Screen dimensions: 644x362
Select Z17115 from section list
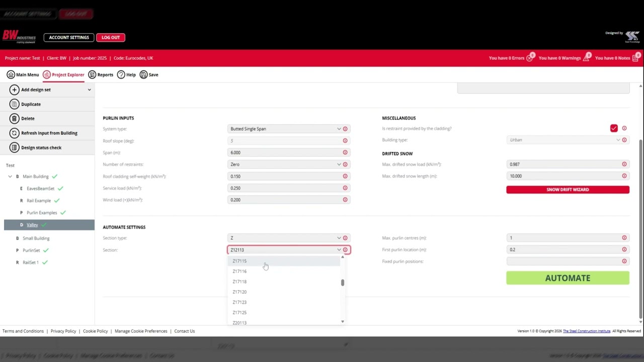click(285, 261)
